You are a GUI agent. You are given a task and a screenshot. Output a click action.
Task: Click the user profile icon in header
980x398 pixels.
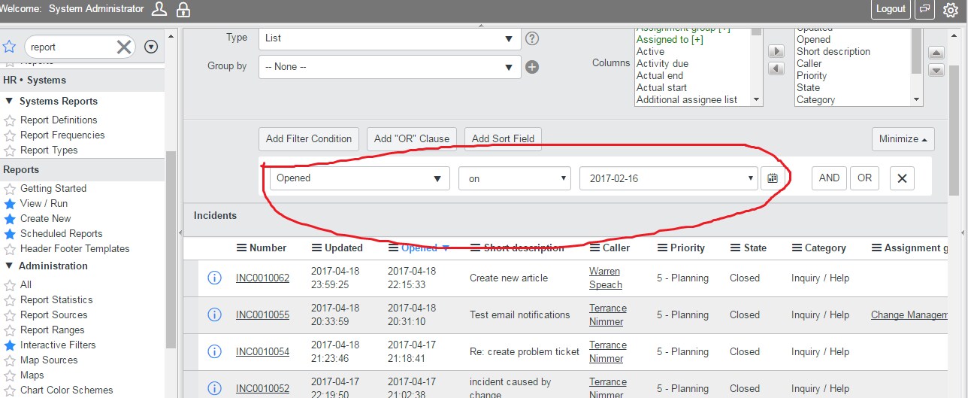click(x=159, y=9)
